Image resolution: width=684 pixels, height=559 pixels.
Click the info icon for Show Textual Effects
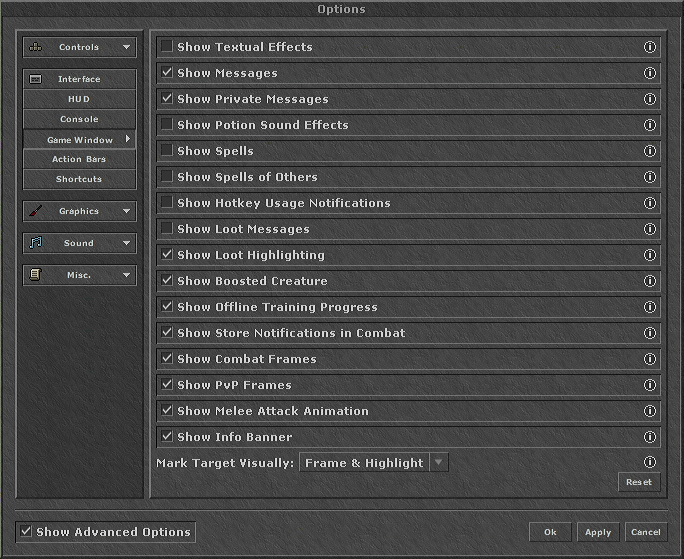tap(650, 47)
